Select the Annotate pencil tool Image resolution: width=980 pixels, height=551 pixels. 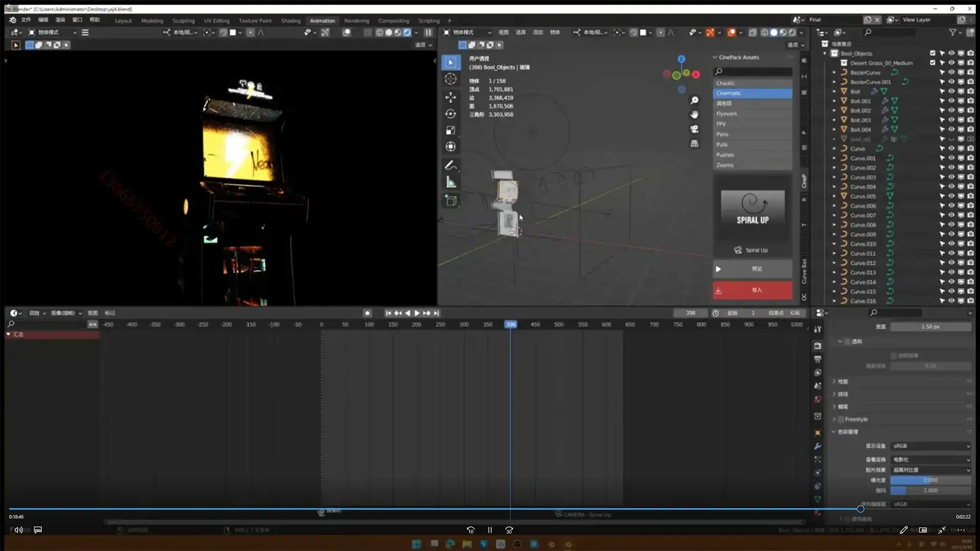coord(450,165)
